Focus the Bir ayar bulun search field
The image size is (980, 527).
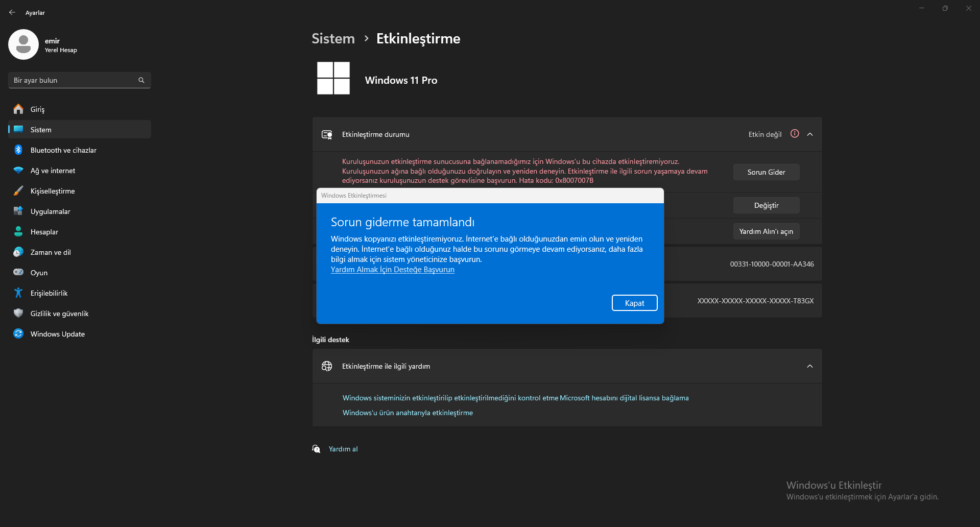click(x=80, y=80)
